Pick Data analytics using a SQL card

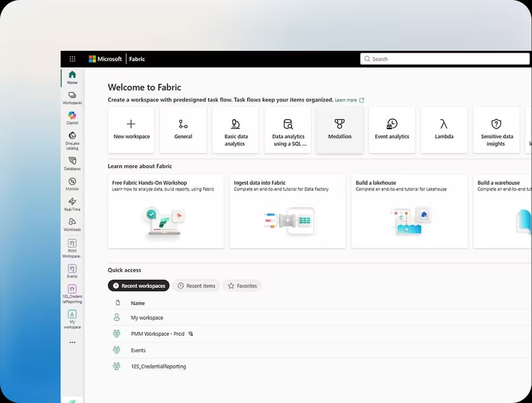(288, 130)
